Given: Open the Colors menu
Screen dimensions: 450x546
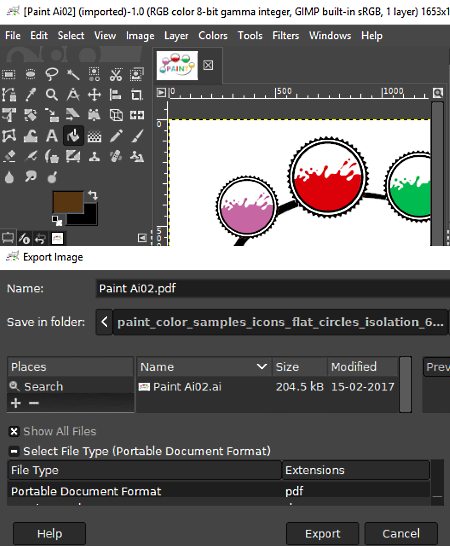Looking at the screenshot, I should click(x=213, y=36).
